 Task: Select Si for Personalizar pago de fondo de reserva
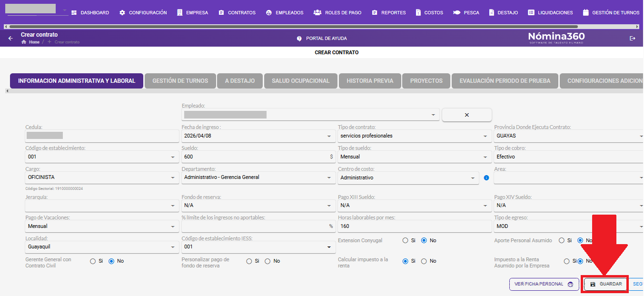point(249,261)
